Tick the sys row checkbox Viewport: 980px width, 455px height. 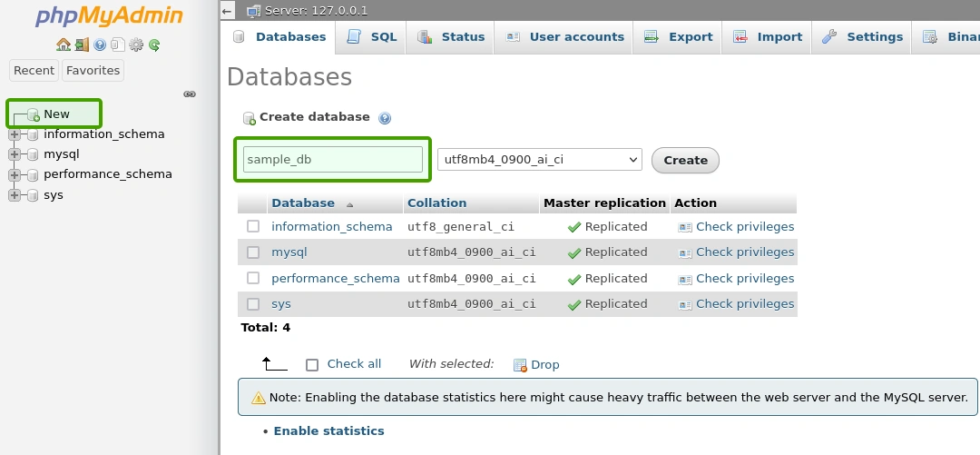(x=253, y=303)
